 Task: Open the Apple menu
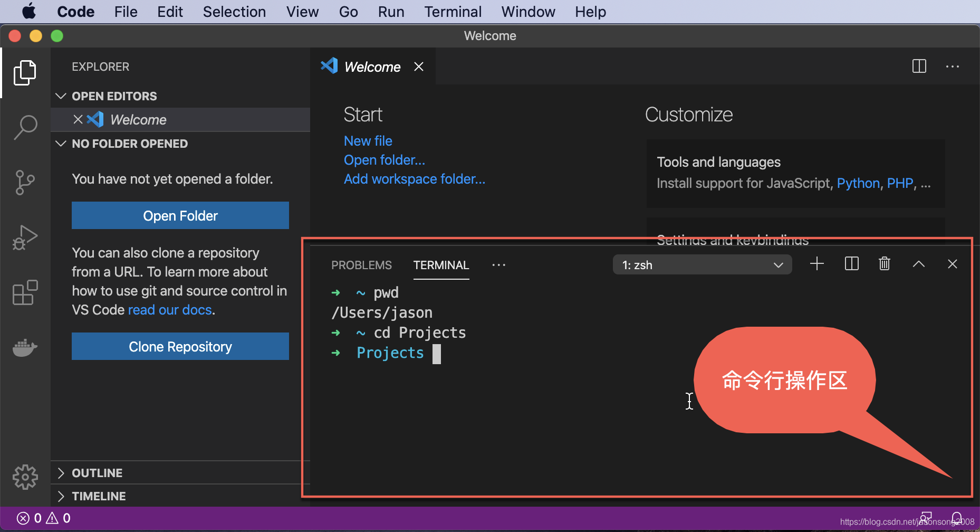(29, 11)
